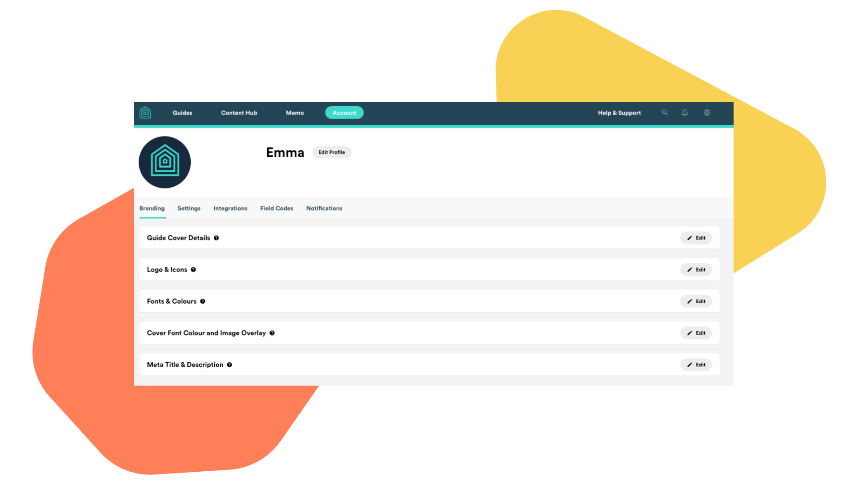Image resolution: width=868 pixels, height=488 pixels.
Task: Click the help icon beside Guide Cover Details
Action: click(217, 238)
